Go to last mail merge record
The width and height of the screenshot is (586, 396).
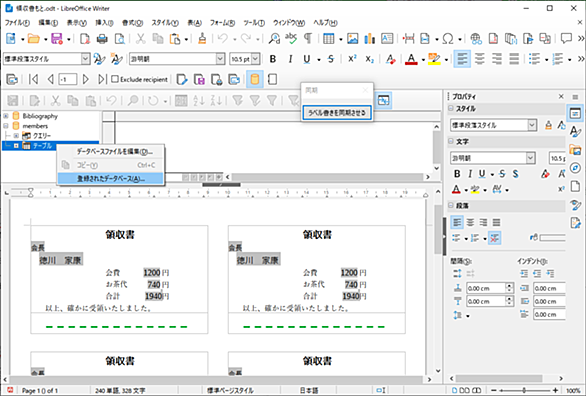(102, 79)
